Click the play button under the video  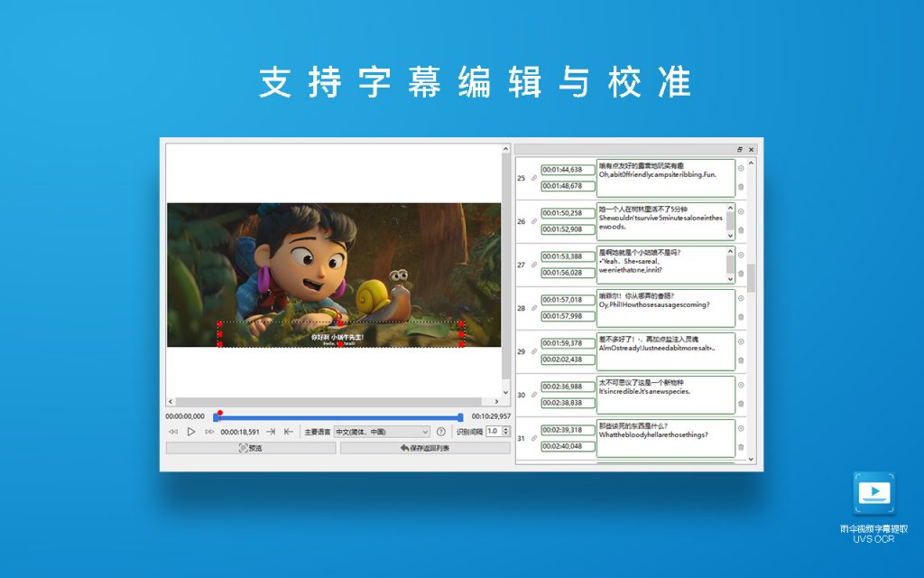[x=191, y=432]
